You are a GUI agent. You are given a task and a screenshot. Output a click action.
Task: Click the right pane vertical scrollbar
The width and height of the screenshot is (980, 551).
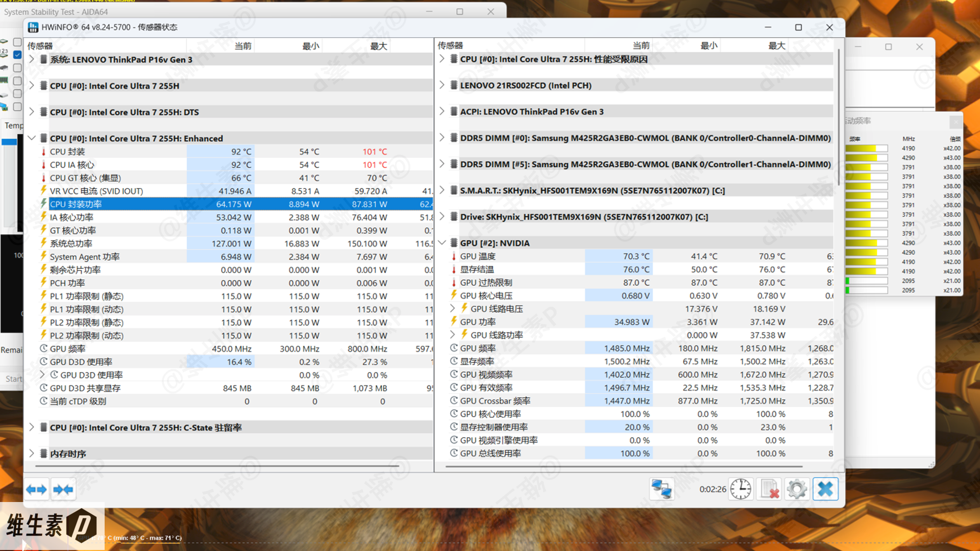(x=838, y=117)
